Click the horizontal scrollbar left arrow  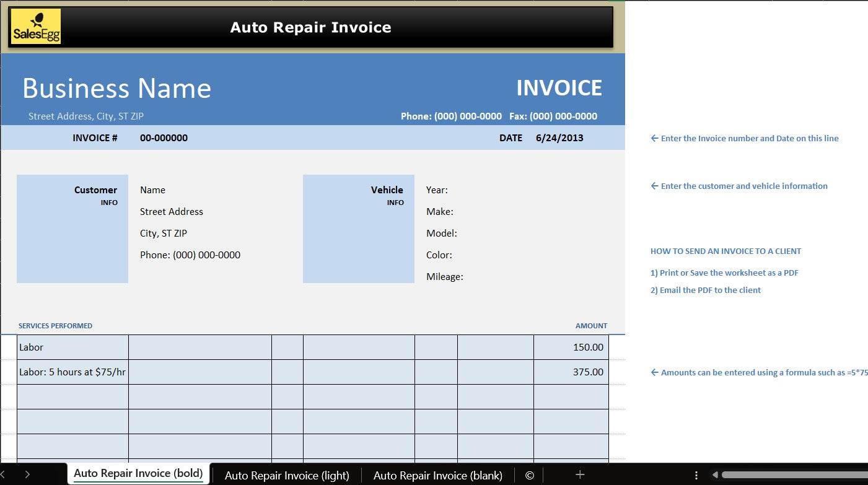(715, 474)
